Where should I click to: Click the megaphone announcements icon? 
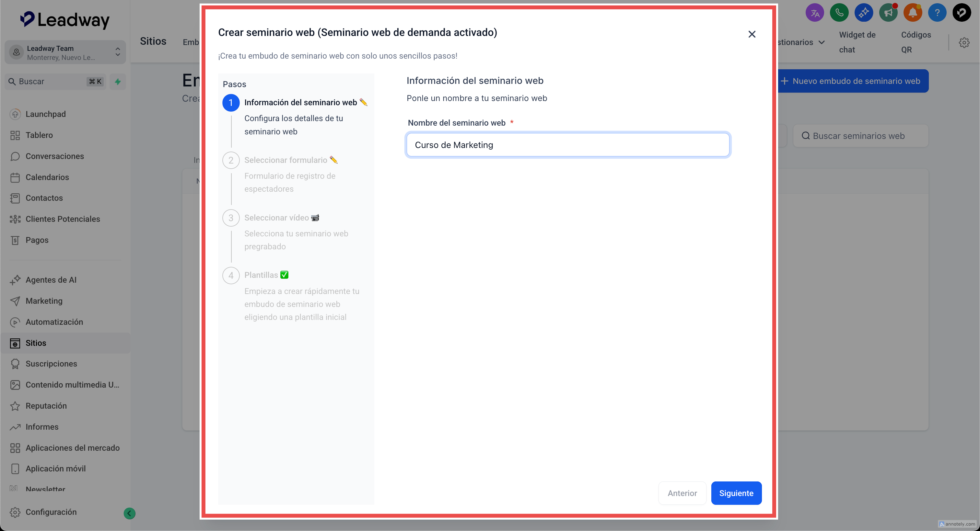pos(888,13)
